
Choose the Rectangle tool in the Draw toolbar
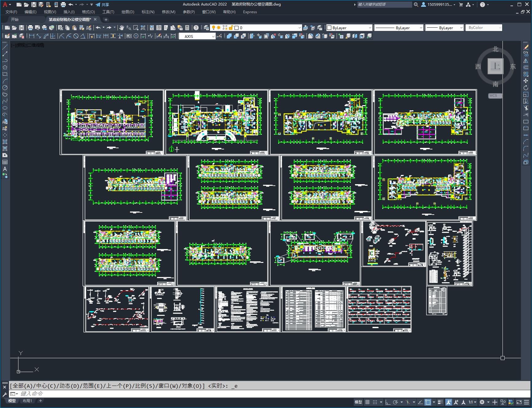point(5,74)
